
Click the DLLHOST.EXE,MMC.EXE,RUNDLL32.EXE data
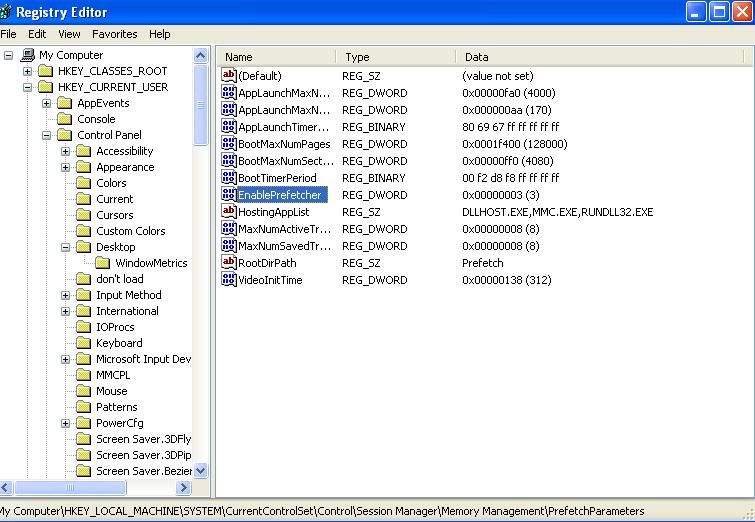coord(558,212)
